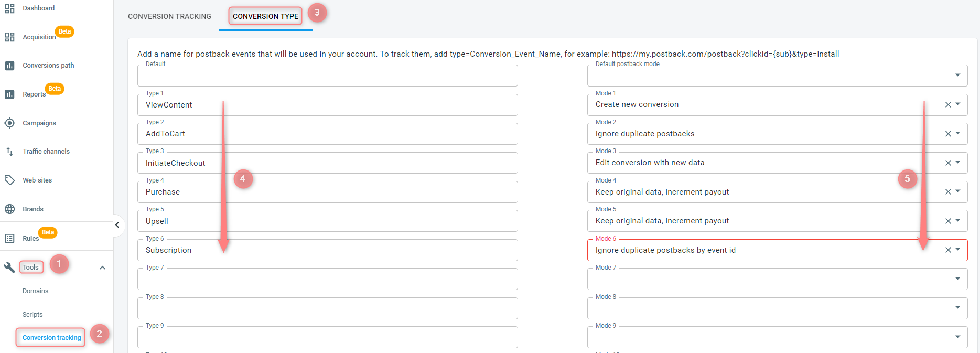980x353 pixels.
Task: Click the Brands globe icon
Action: [x=9, y=209]
